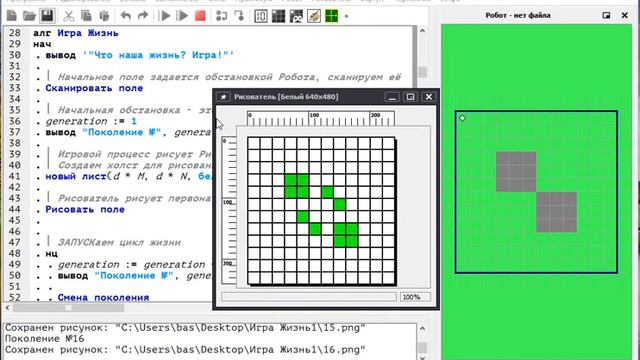Click the 'Начальное поле задается' comment line

(229, 77)
